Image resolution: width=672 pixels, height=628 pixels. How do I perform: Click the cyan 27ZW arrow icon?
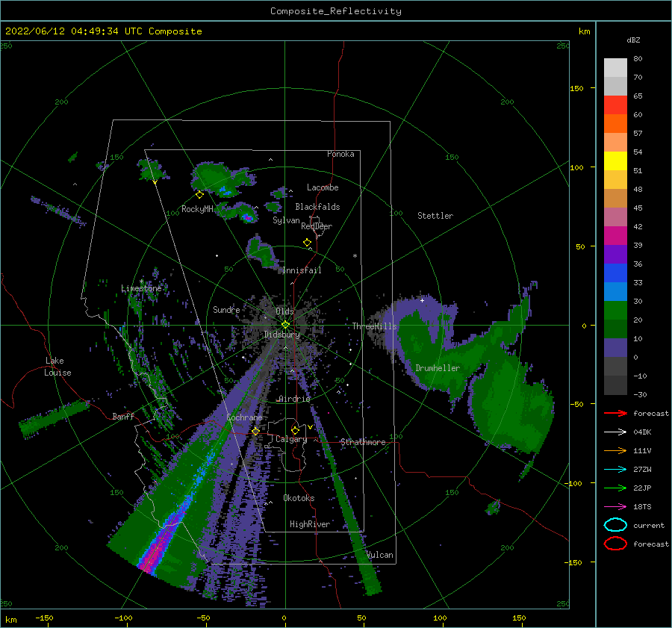[x=615, y=470]
